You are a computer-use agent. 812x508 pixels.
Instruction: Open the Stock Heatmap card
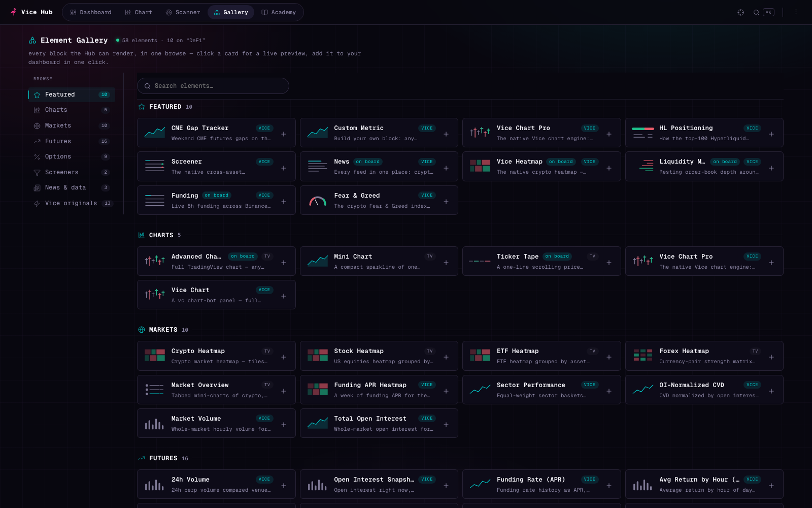[379, 356]
